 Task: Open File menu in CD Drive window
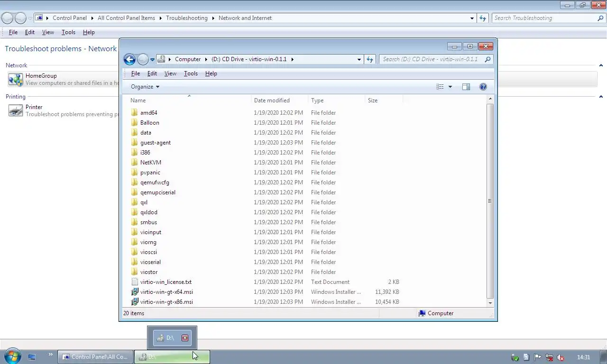click(135, 73)
